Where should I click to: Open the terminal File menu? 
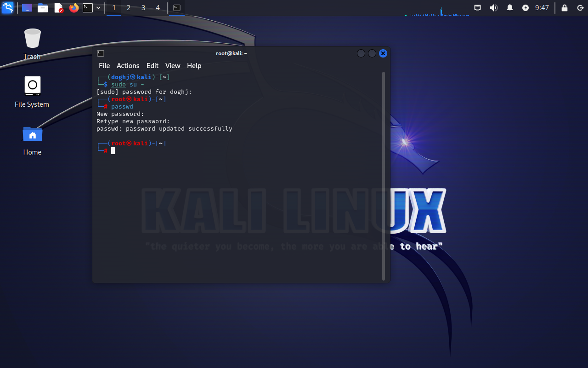tap(104, 66)
